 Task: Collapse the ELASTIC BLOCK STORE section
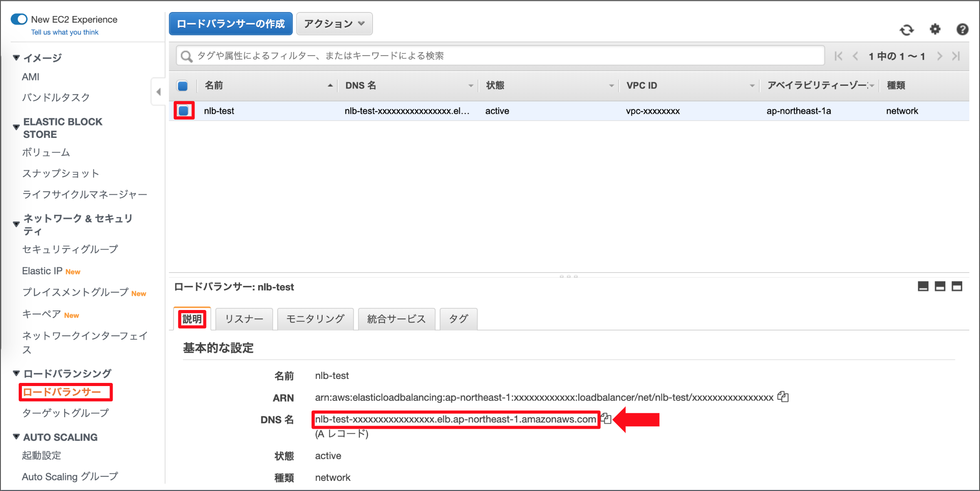point(16,128)
